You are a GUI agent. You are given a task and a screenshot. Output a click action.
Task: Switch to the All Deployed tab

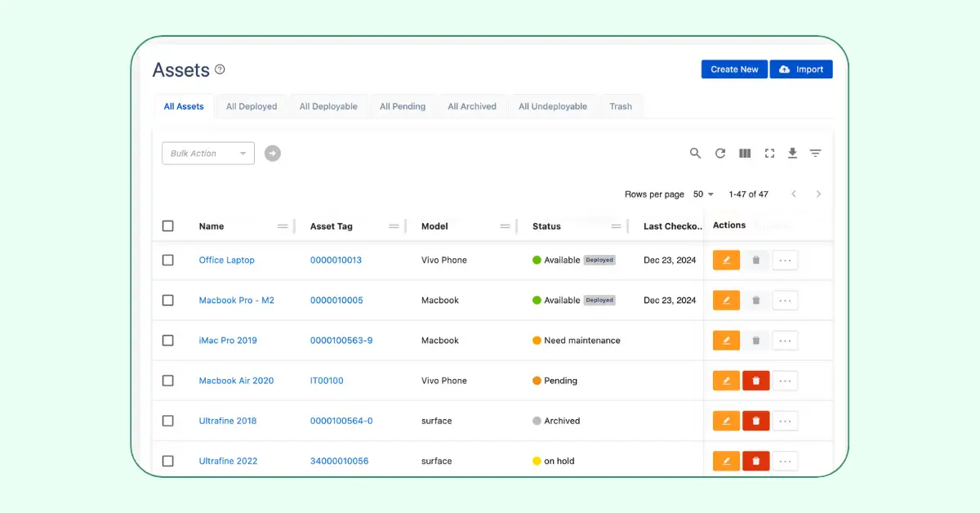pyautogui.click(x=252, y=106)
